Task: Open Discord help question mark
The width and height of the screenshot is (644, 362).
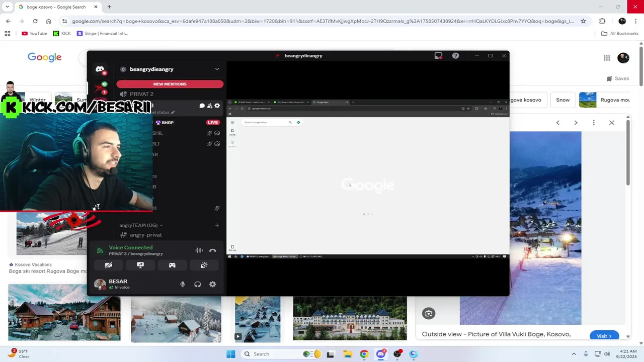Action: tap(455, 56)
